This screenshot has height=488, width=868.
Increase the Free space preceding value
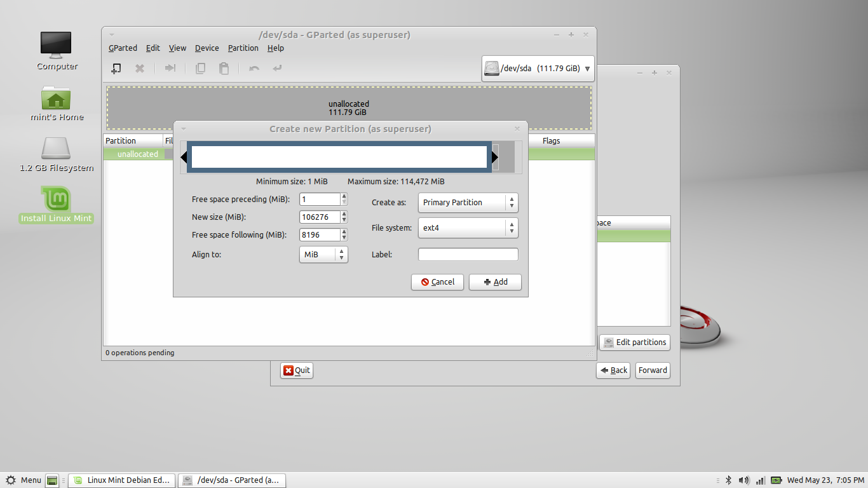click(344, 196)
